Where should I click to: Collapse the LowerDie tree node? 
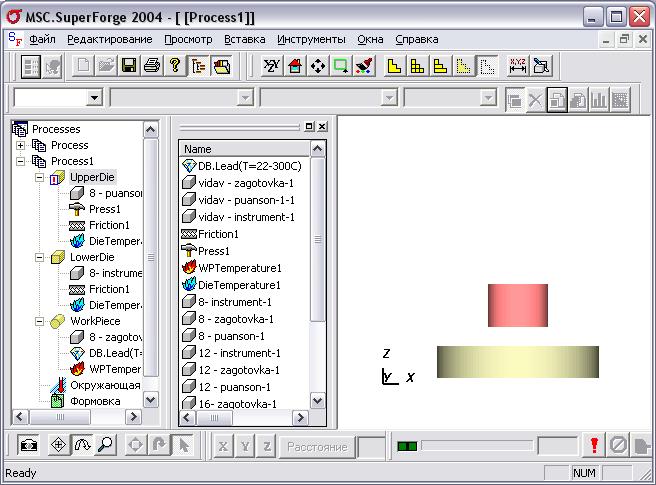pyautogui.click(x=39, y=257)
